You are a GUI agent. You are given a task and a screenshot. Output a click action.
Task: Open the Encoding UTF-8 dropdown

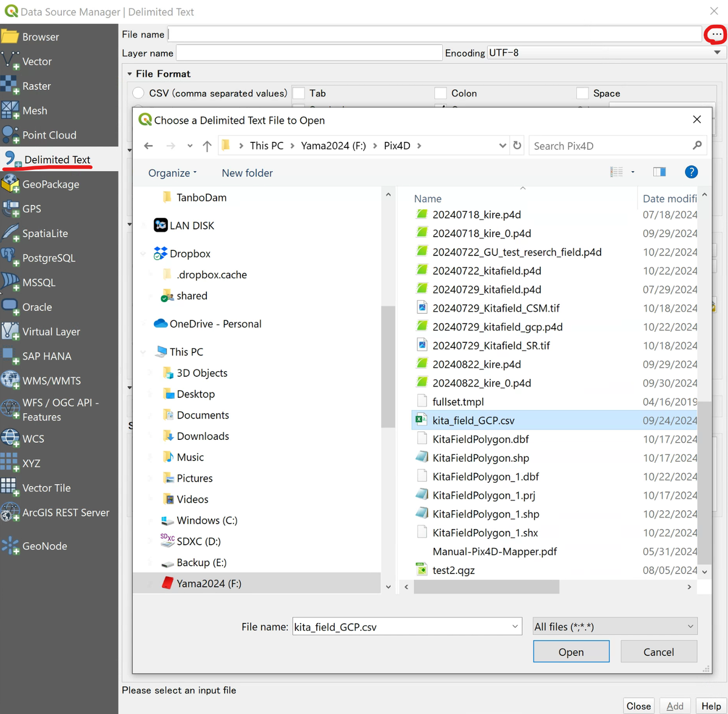(x=607, y=53)
